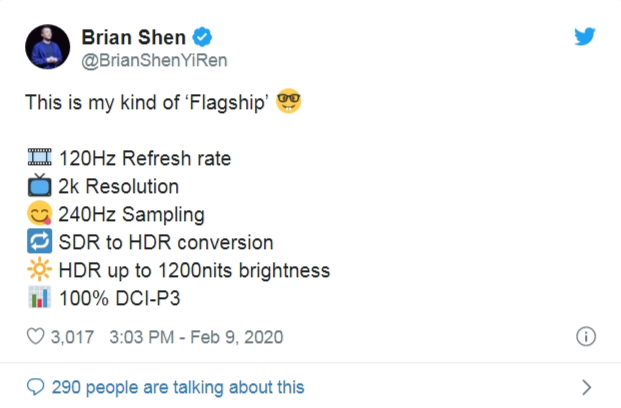Screen dimensions: 621x408
Task: Click the film strip emoji by 120Hz
Action: (x=41, y=158)
